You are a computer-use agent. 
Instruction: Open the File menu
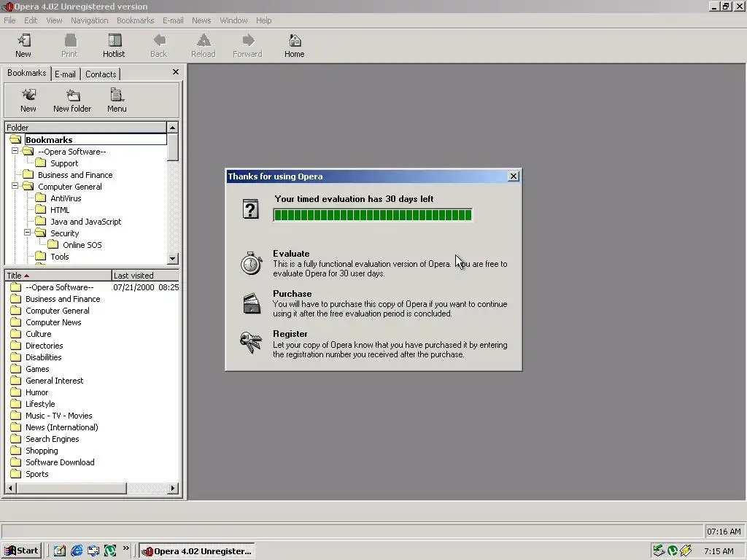9,20
